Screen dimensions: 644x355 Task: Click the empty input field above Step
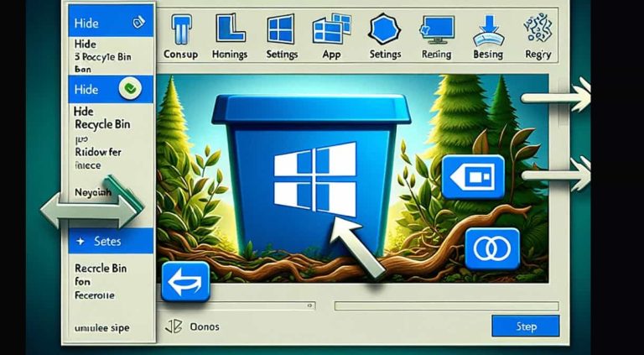click(x=446, y=305)
